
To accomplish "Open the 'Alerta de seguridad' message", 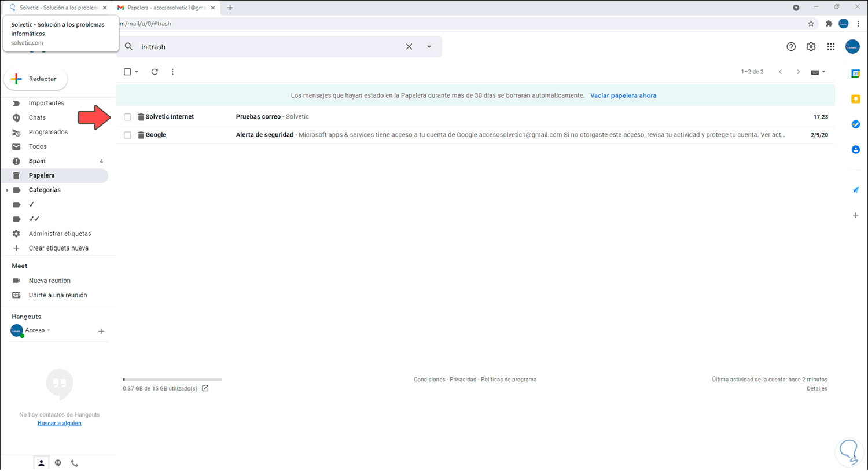I will point(475,135).
